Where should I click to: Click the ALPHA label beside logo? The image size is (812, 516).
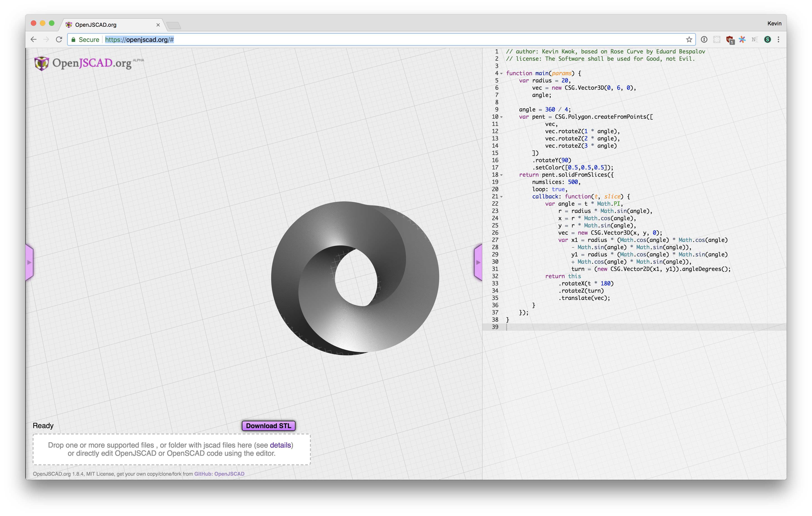(138, 60)
